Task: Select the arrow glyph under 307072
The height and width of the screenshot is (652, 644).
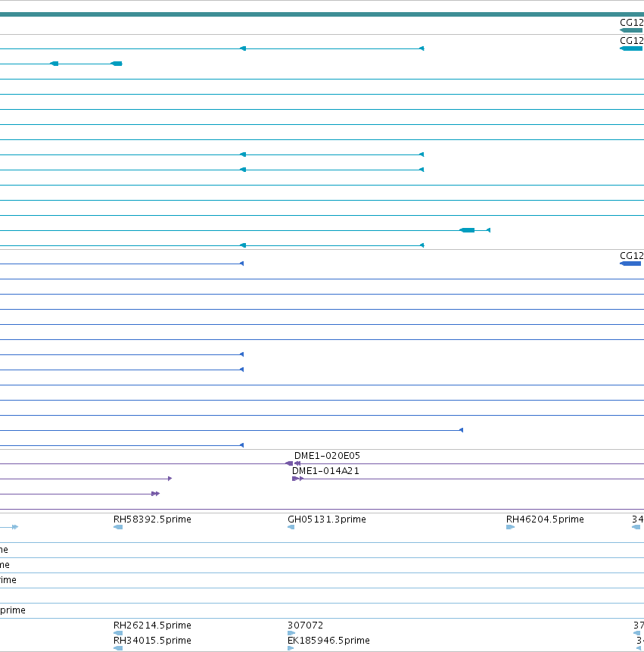Action: pyautogui.click(x=291, y=633)
